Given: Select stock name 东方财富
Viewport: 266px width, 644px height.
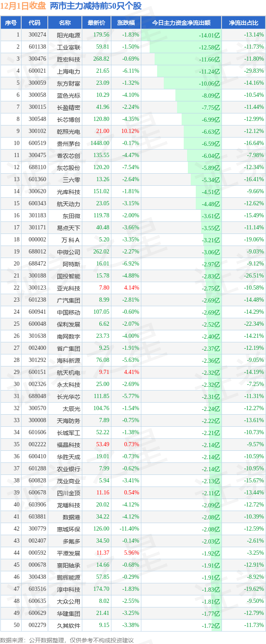Looking at the screenshot, I should click(69, 83).
